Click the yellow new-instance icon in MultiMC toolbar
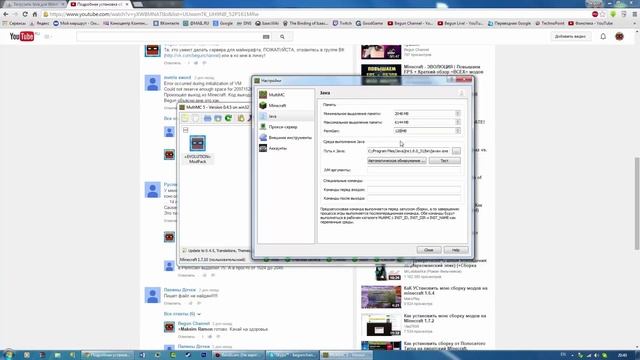The width and height of the screenshot is (640, 360). [185, 118]
